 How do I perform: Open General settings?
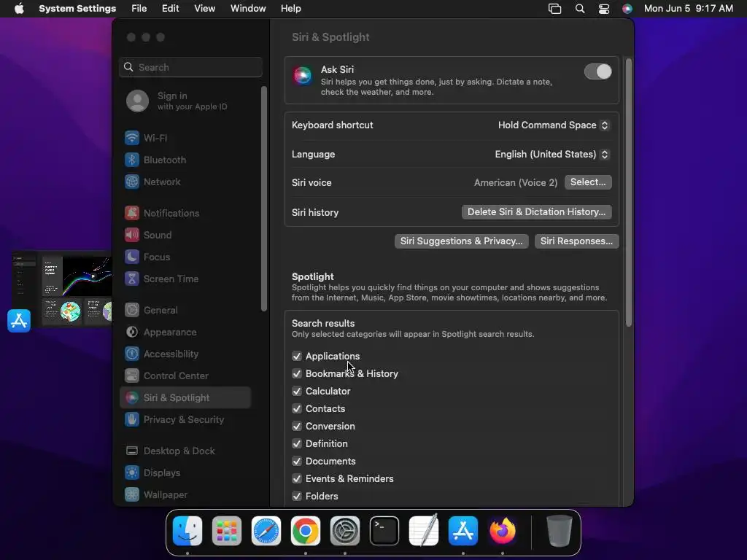click(x=185, y=311)
